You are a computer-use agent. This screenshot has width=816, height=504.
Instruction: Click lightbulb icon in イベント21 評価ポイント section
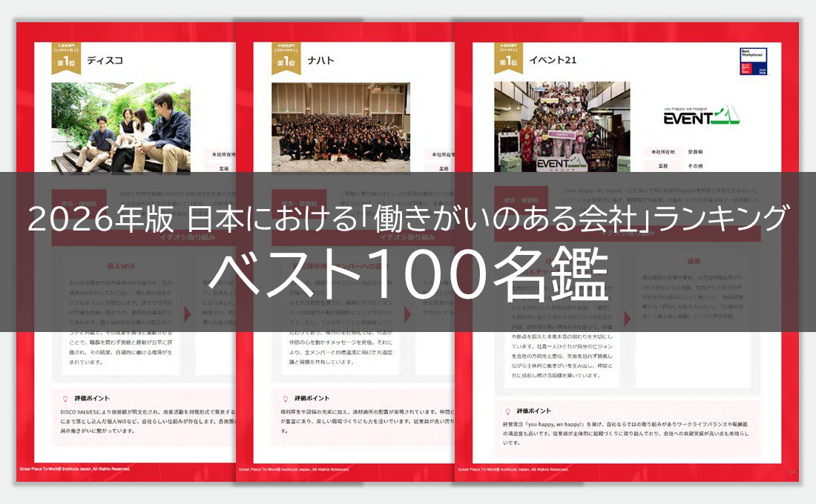pos(508,411)
